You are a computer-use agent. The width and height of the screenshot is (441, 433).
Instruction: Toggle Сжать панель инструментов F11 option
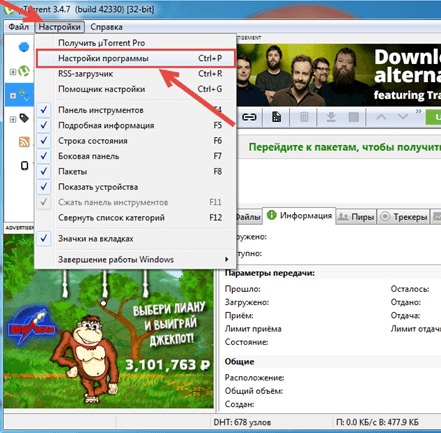click(x=135, y=202)
